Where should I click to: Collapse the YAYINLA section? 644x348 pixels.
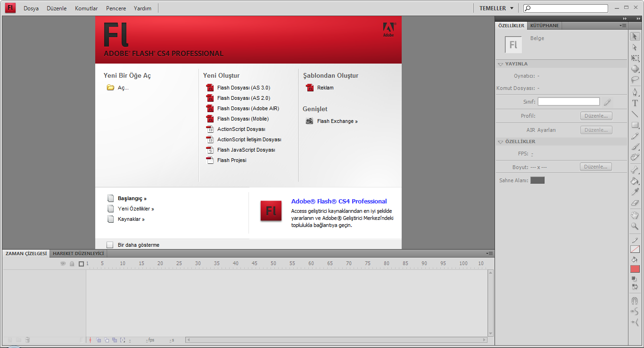click(x=500, y=64)
